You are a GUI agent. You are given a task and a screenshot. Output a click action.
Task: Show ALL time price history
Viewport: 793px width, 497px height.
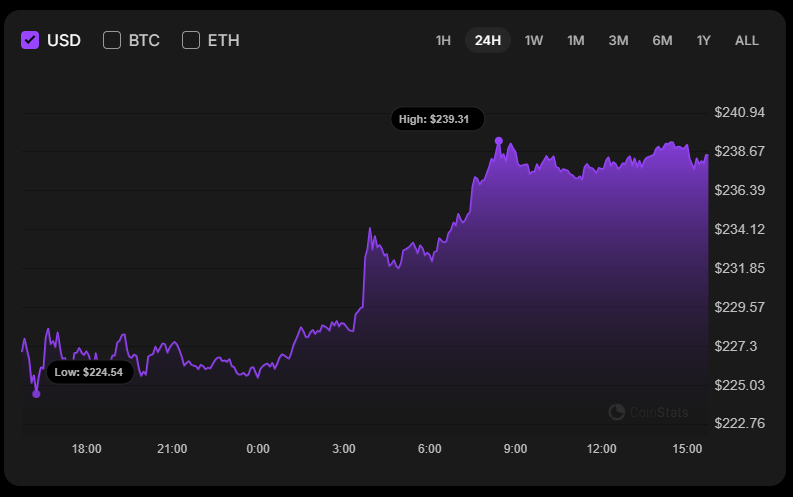[747, 40]
